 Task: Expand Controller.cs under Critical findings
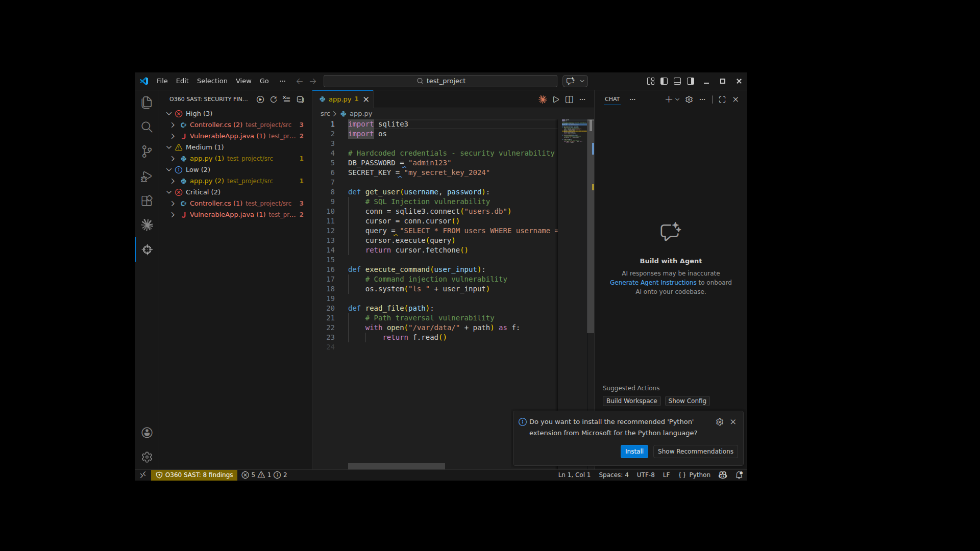click(173, 203)
